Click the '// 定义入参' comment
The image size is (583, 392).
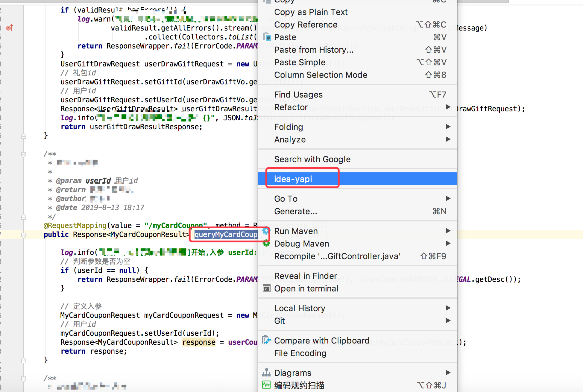click(x=81, y=306)
